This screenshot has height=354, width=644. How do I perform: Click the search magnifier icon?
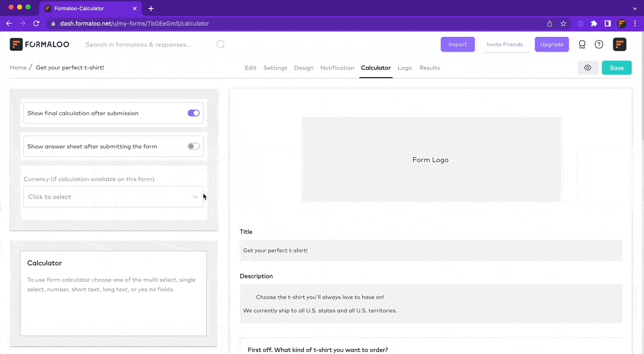point(220,44)
